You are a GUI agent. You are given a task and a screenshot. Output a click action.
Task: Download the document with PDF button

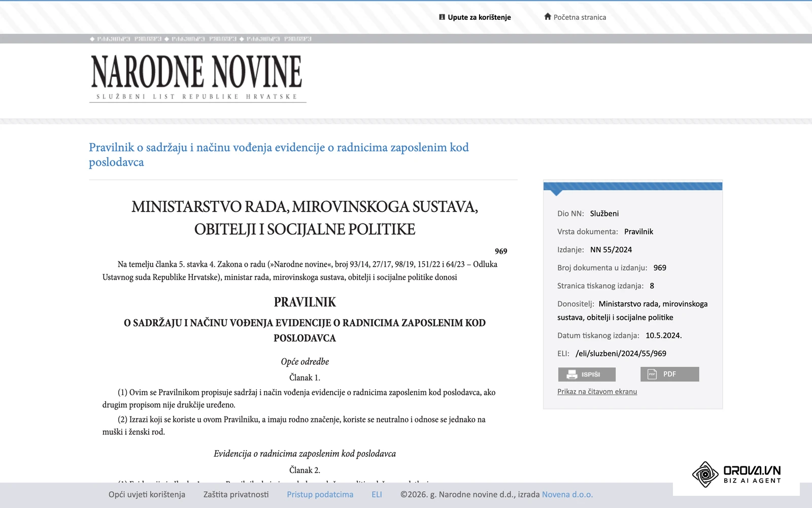tap(669, 374)
